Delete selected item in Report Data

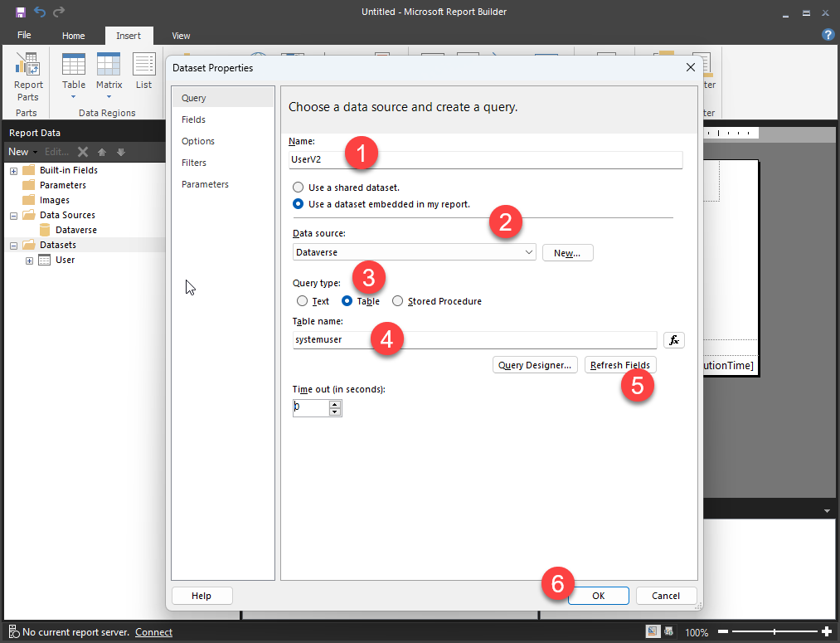pos(82,152)
